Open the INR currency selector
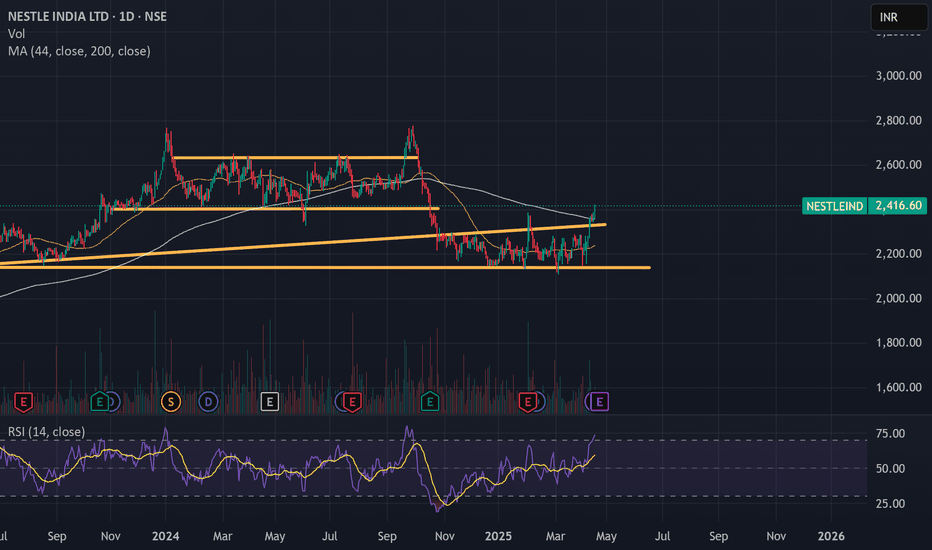 pos(898,17)
